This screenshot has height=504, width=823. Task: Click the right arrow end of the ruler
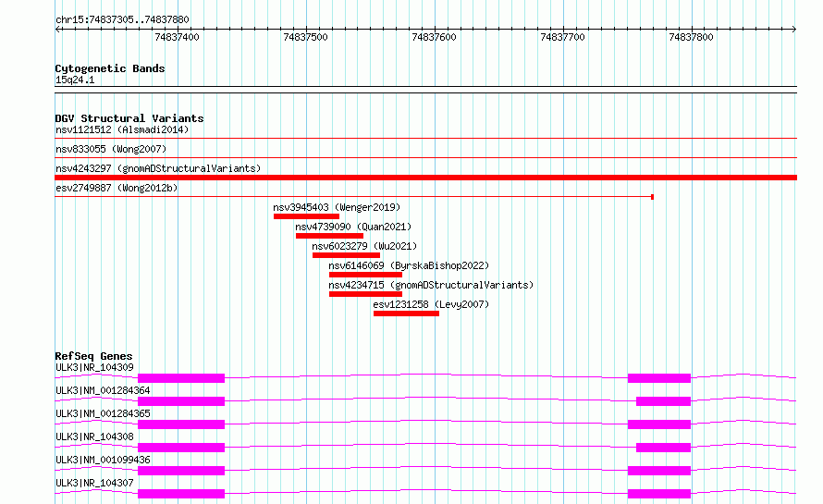794,29
